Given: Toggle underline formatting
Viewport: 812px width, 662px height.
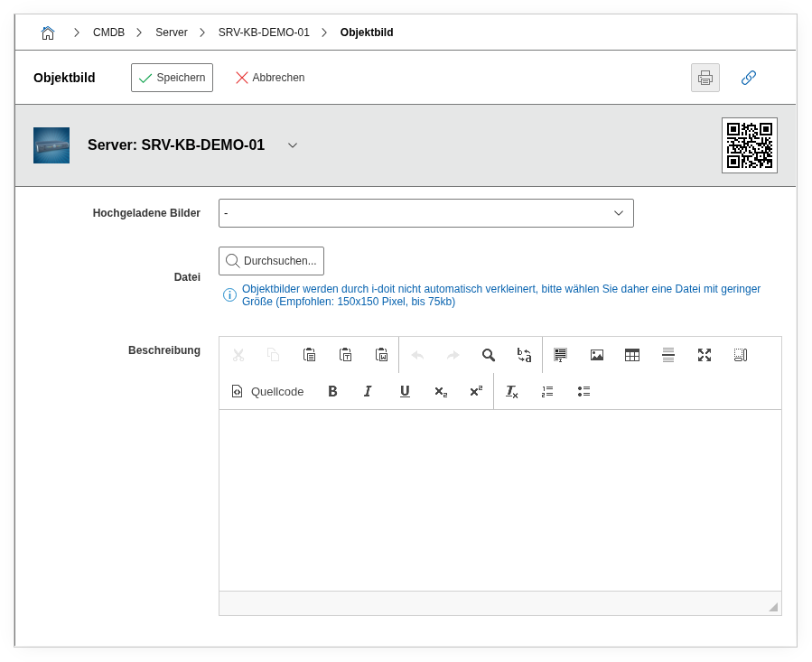Looking at the screenshot, I should 405,391.
